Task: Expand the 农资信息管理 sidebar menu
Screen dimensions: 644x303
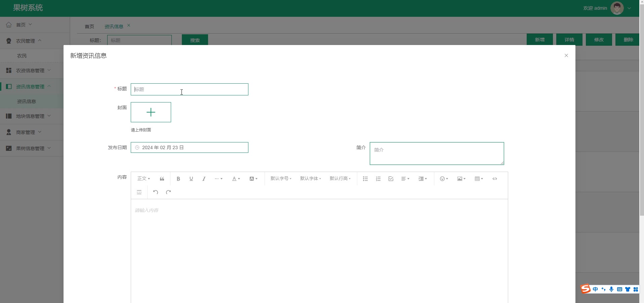Action: (32, 71)
